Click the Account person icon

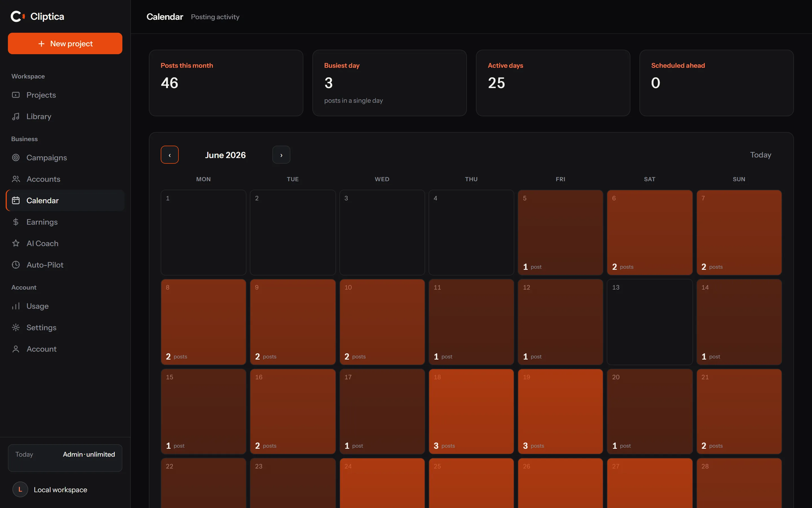point(16,349)
